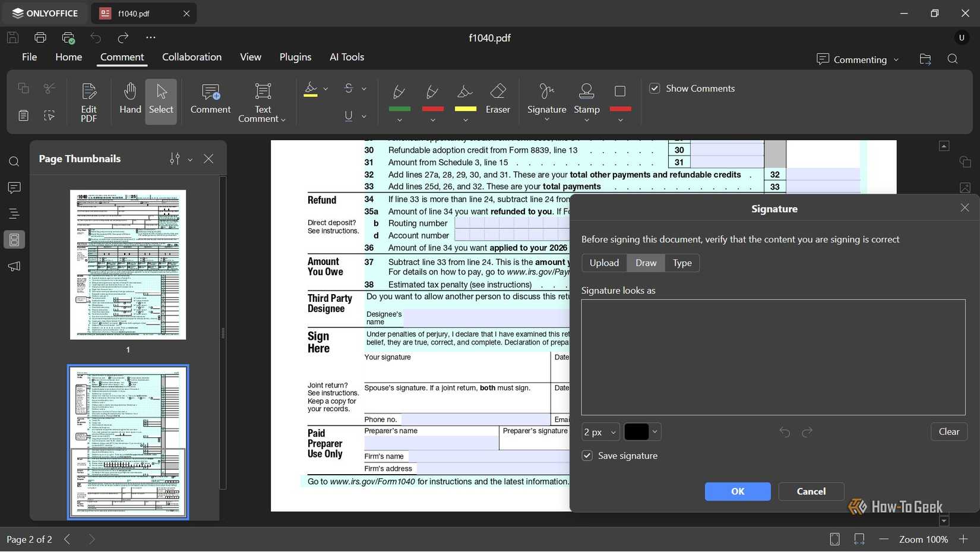The width and height of the screenshot is (980, 552).
Task: Choose the Eraser tool
Action: click(498, 100)
